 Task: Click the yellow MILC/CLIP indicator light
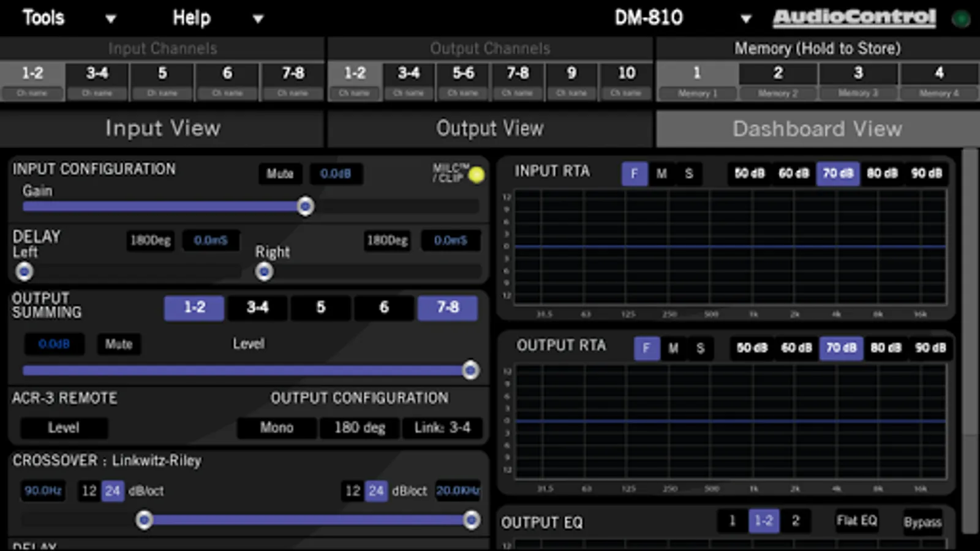click(476, 175)
